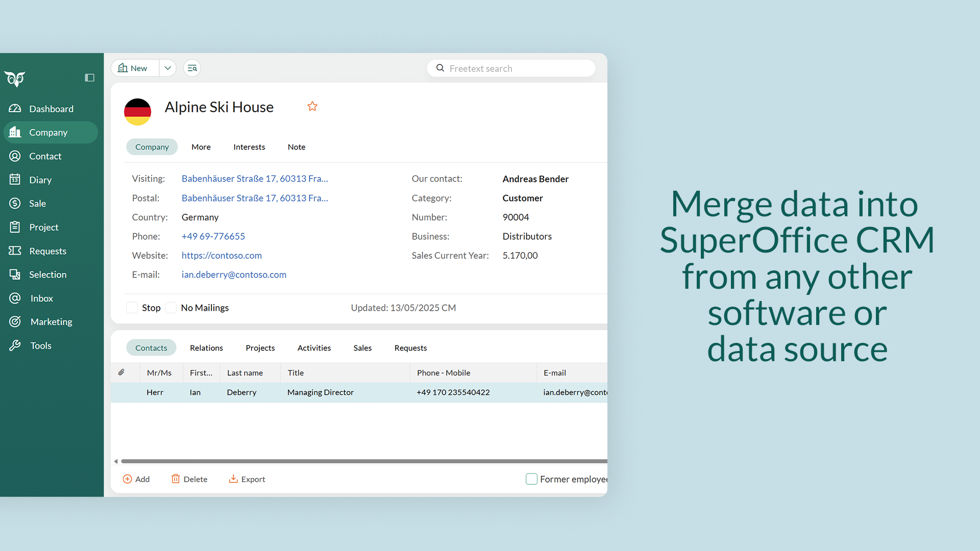Open the Relations tab
Viewport: 980px width, 551px height.
tap(206, 348)
